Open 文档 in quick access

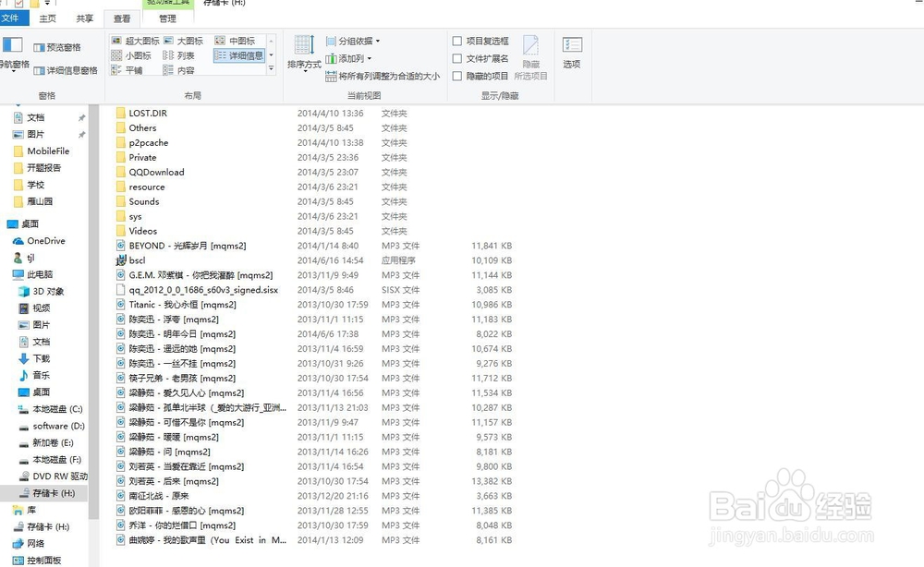[x=35, y=118]
